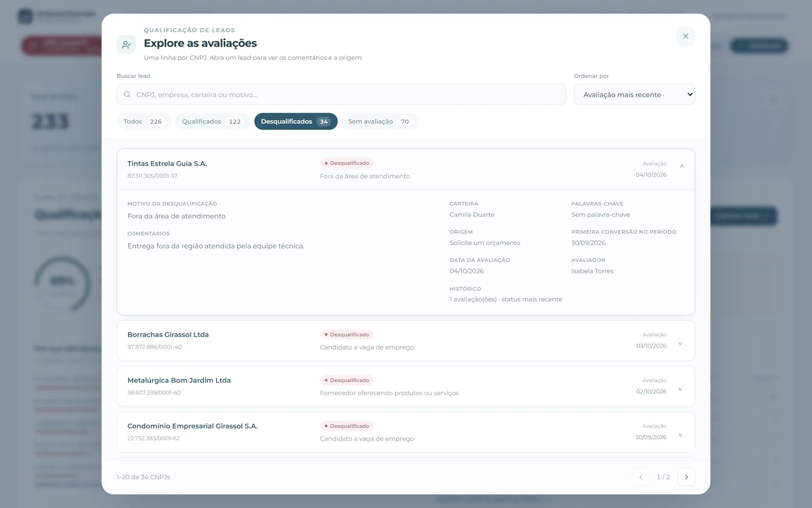Screen dimensions: 812x508
Task: Close the Explore as avaliações dialog
Action: click(x=685, y=36)
